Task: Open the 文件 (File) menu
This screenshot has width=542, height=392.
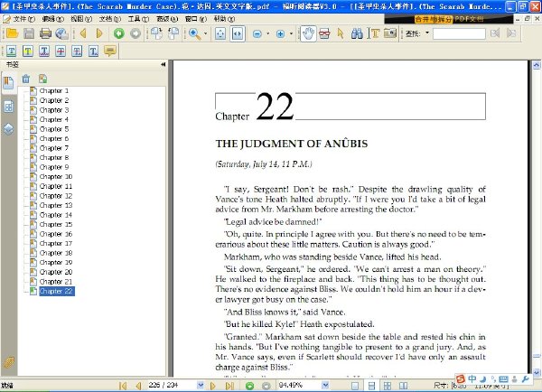Action: tap(23, 19)
